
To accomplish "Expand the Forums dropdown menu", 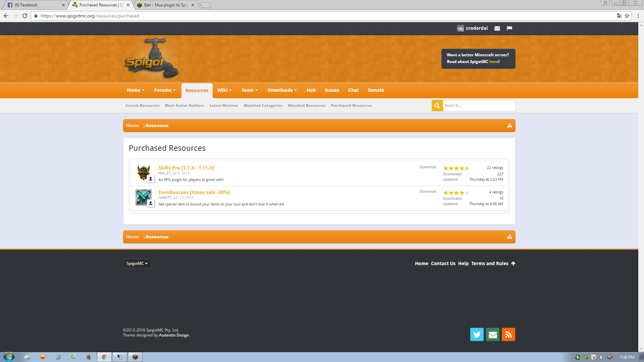I will (165, 90).
